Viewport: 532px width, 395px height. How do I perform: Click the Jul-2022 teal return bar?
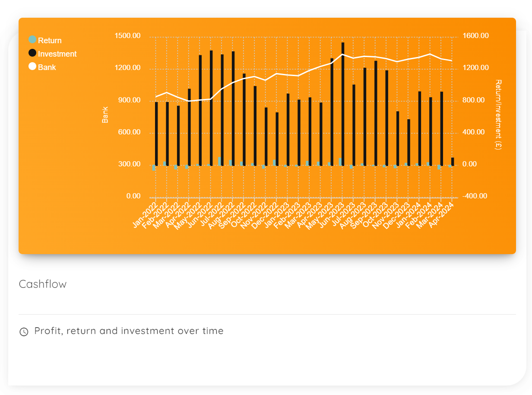point(219,161)
